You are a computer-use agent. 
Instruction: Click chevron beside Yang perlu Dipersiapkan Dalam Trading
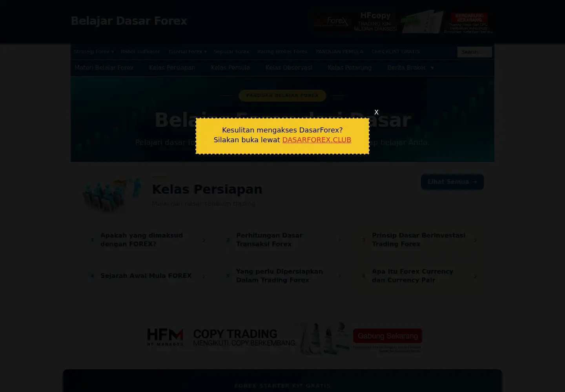click(x=339, y=276)
